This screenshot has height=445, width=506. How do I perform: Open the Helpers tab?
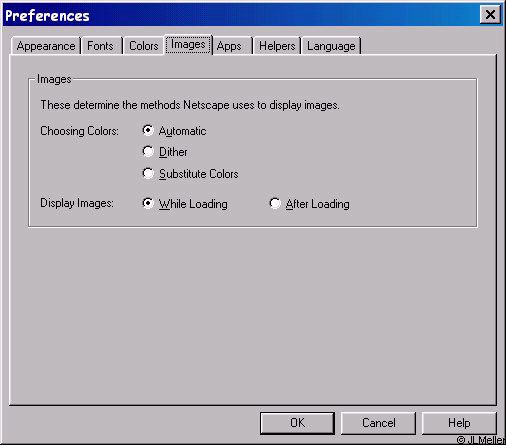[x=277, y=46]
